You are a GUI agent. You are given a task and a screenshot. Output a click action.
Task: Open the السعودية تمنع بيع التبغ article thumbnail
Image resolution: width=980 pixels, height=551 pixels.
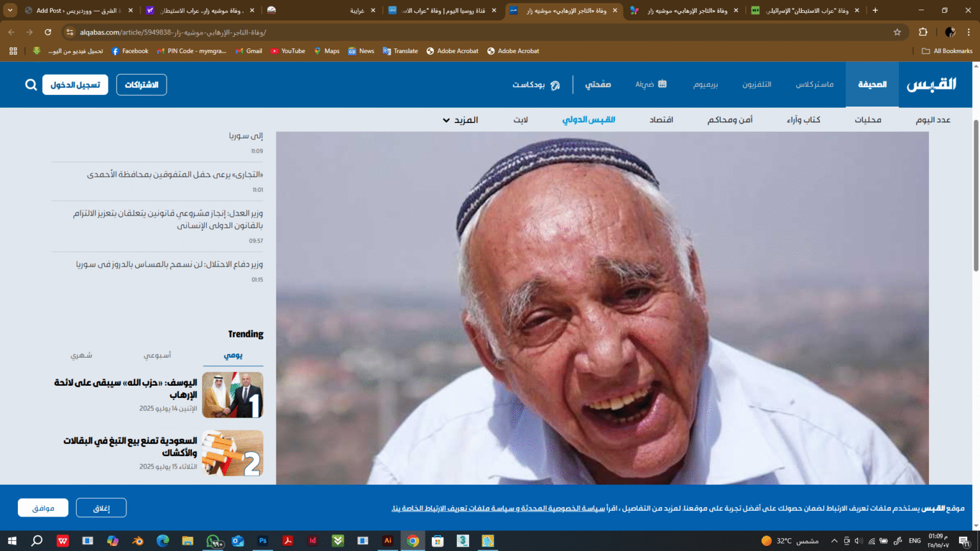coord(233,453)
